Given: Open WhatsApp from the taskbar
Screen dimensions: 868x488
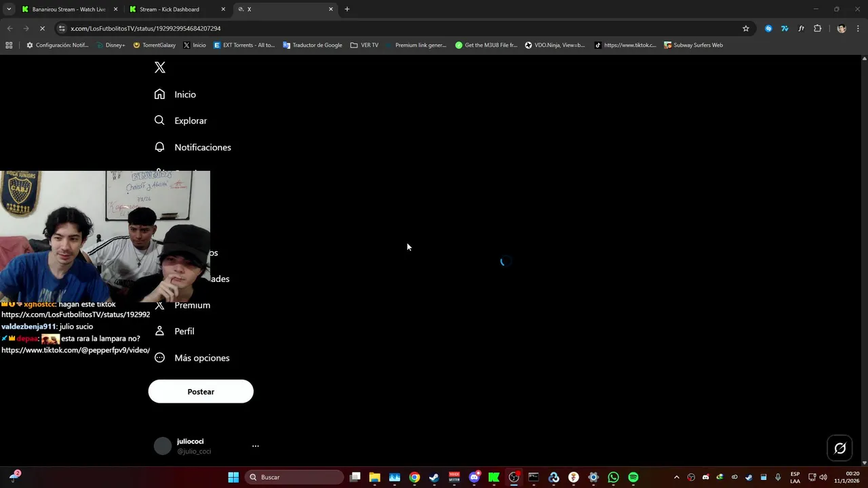Looking at the screenshot, I should (614, 477).
